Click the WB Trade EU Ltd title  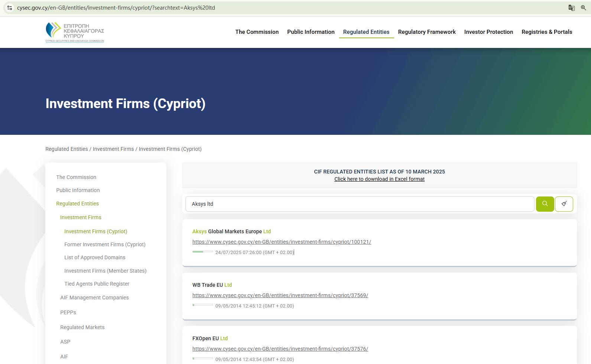point(212,285)
